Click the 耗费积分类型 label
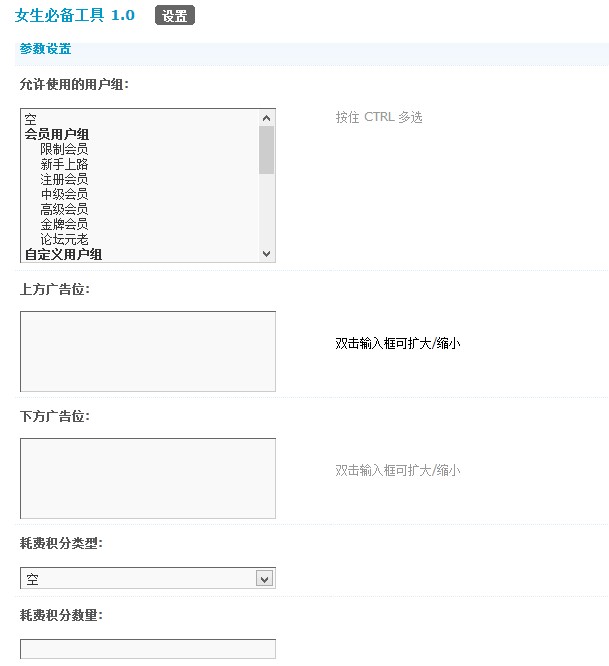The image size is (609, 666). click(x=61, y=543)
